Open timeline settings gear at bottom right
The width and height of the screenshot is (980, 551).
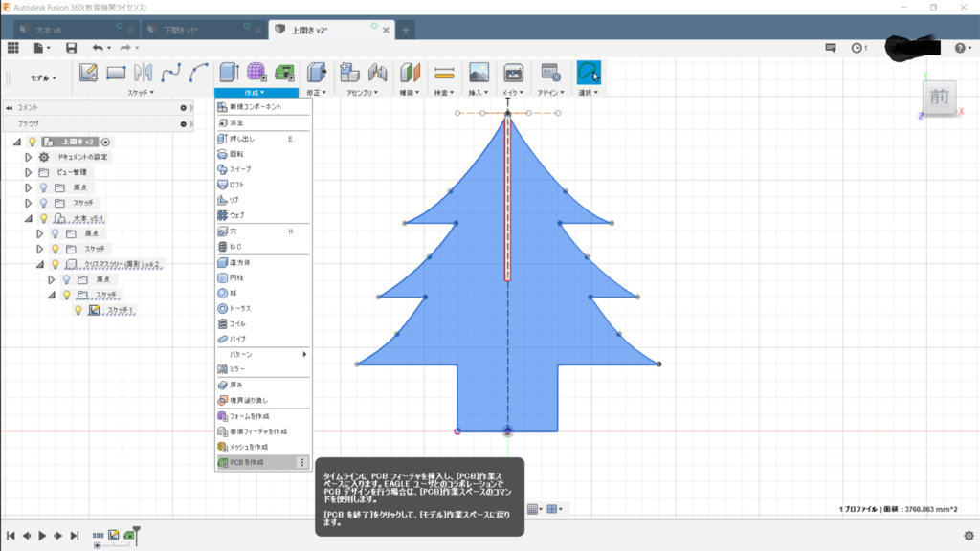[969, 536]
